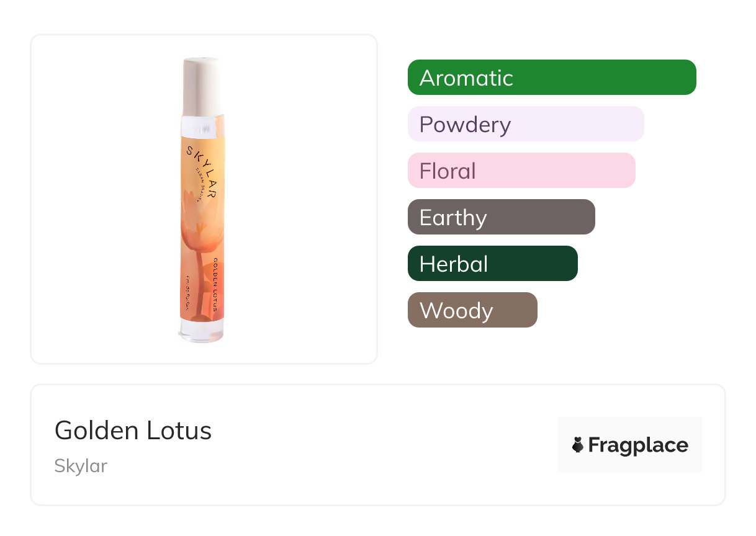Choose the pink Floral accord bar
The image size is (756, 536).
coord(521,171)
